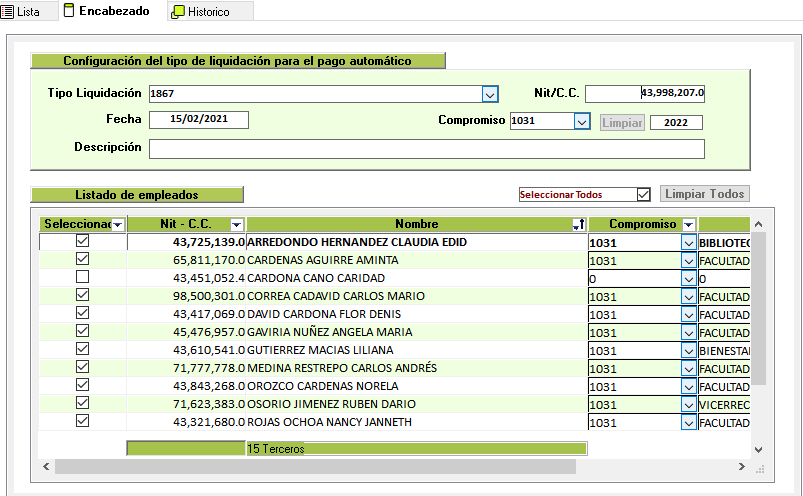
Task: Open the Compromiso dropdown next to Limpiar
Action: pyautogui.click(x=581, y=121)
